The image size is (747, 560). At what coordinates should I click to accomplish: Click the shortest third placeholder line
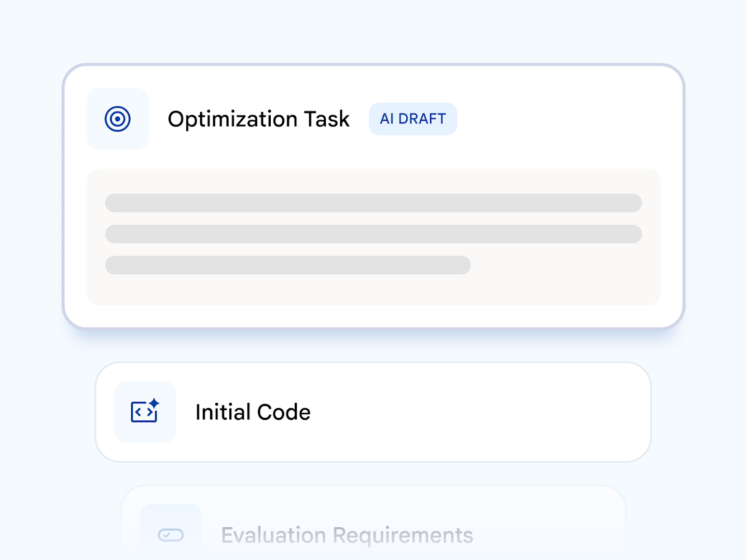pos(288,265)
